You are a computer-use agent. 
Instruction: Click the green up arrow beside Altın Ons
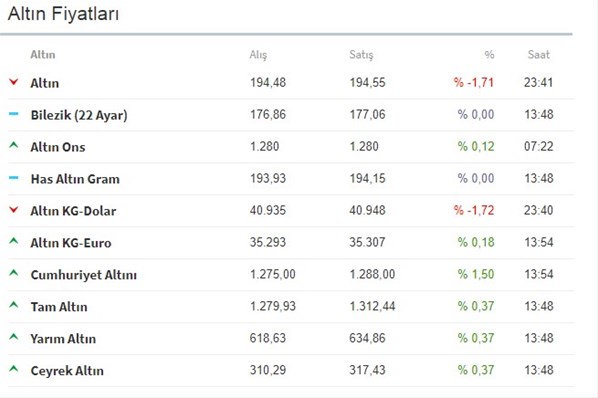[14, 145]
